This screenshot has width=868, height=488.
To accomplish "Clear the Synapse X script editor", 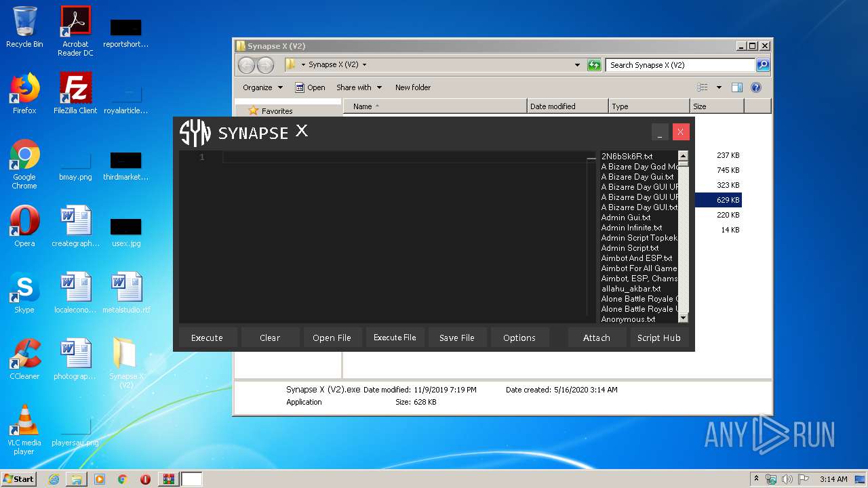I will pyautogui.click(x=270, y=338).
